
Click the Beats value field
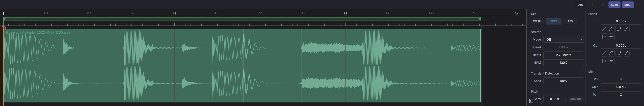563,55
